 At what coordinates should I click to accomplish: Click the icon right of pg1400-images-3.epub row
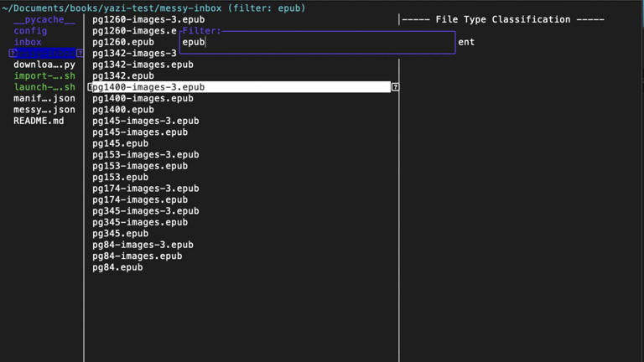click(395, 87)
